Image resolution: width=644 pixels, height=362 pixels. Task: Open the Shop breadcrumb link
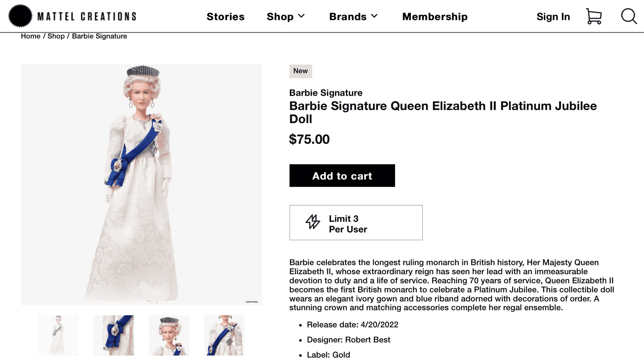point(56,36)
